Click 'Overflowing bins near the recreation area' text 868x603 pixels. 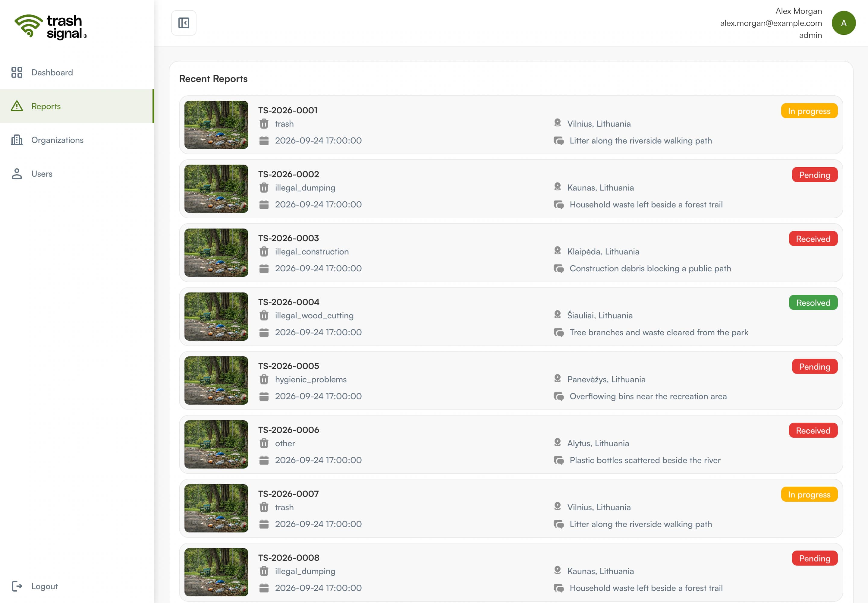point(648,396)
